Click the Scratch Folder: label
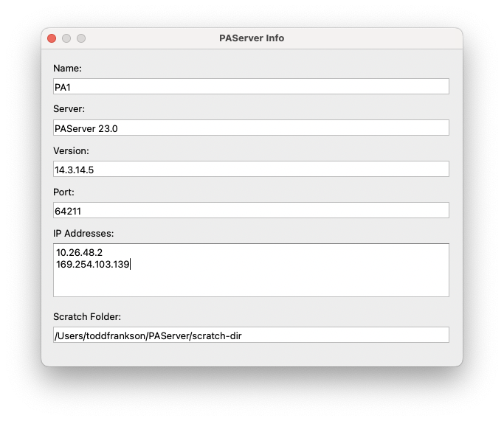This screenshot has width=504, height=421. tap(87, 316)
